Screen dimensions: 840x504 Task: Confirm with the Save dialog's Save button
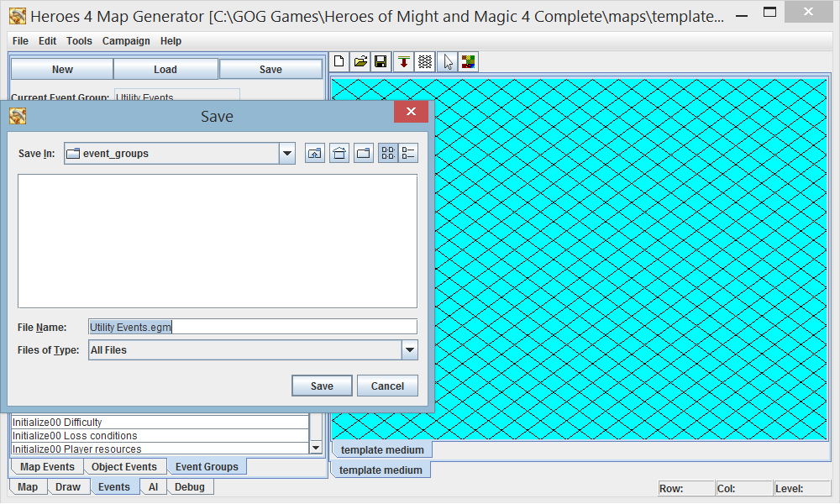pos(322,386)
